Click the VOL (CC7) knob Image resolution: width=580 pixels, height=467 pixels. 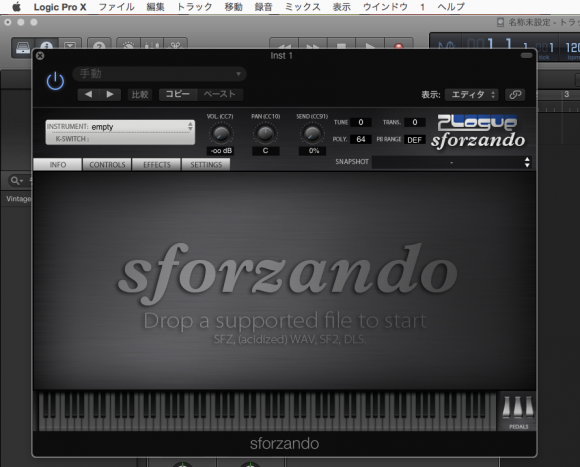click(x=221, y=134)
